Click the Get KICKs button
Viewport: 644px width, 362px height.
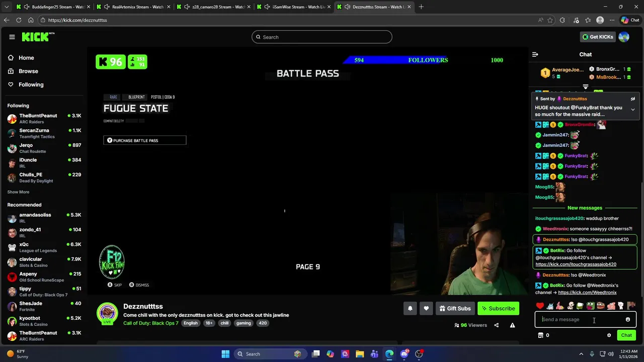tap(598, 37)
